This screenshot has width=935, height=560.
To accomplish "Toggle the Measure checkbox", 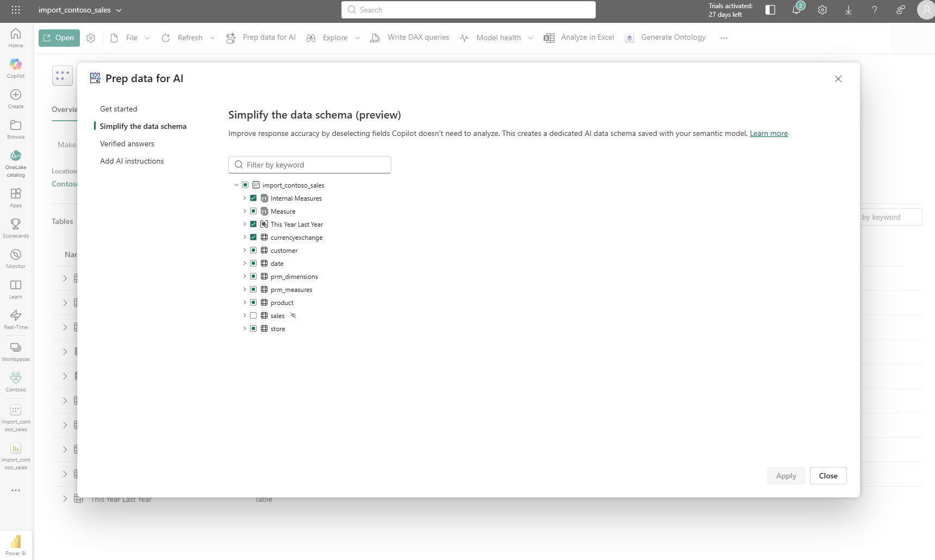I will coord(253,211).
